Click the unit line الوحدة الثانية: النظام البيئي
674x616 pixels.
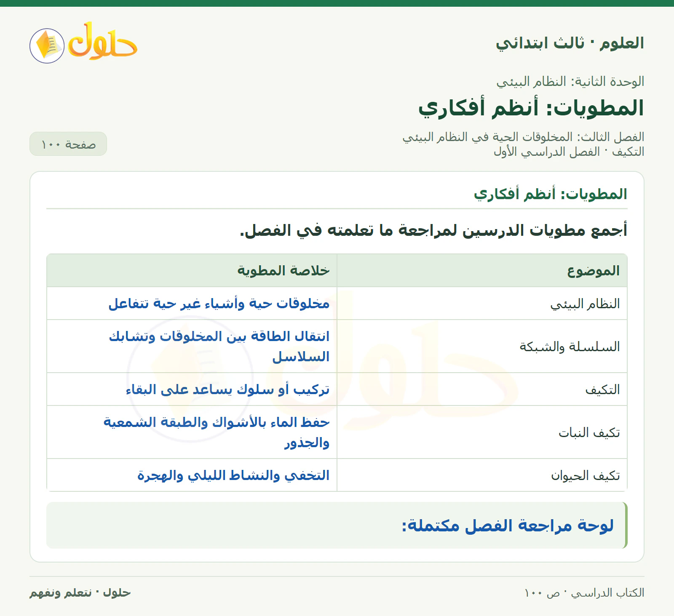point(570,81)
